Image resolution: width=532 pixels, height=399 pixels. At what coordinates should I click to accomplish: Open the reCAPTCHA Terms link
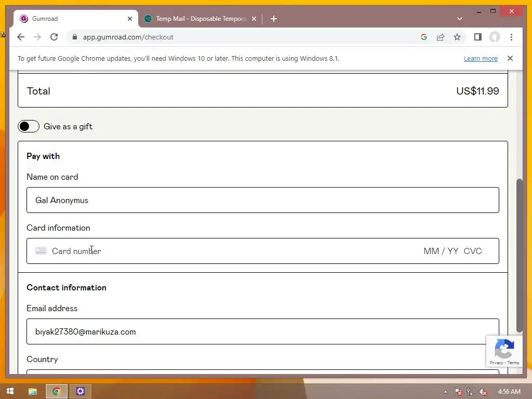tap(513, 363)
